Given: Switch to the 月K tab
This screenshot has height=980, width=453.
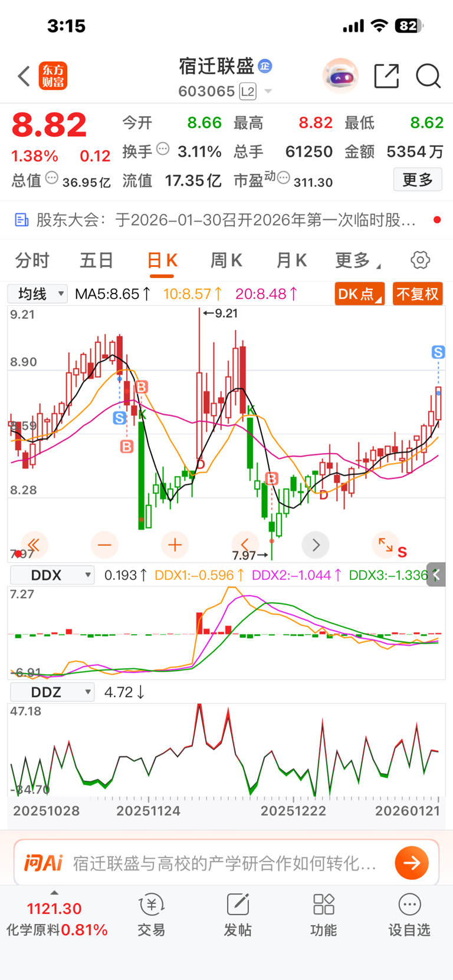Looking at the screenshot, I should 291,260.
